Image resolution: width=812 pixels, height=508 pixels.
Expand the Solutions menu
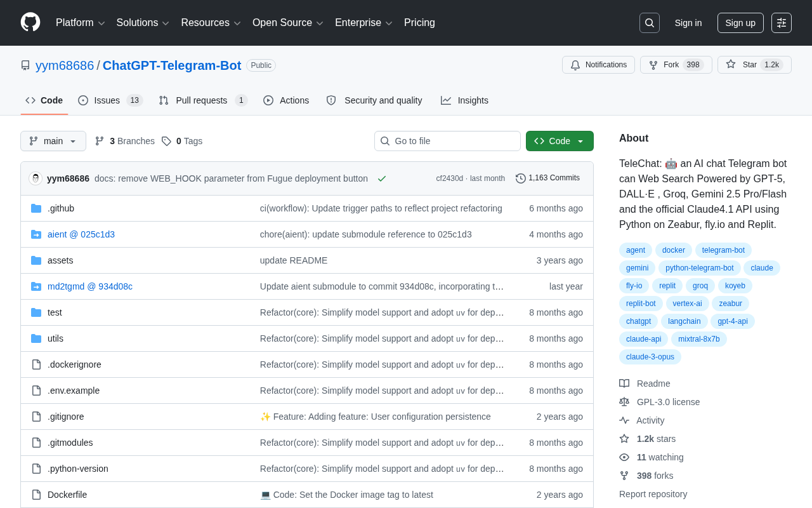[143, 23]
